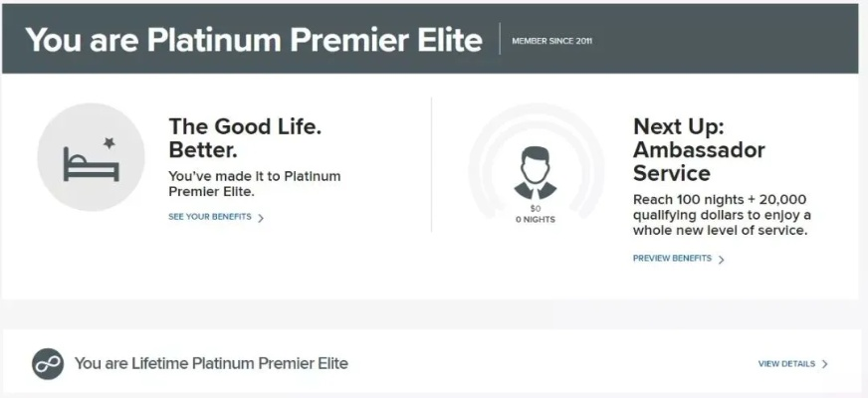Click the "You are Platinum Premier Elite" header
This screenshot has width=868, height=398.
coord(254,40)
